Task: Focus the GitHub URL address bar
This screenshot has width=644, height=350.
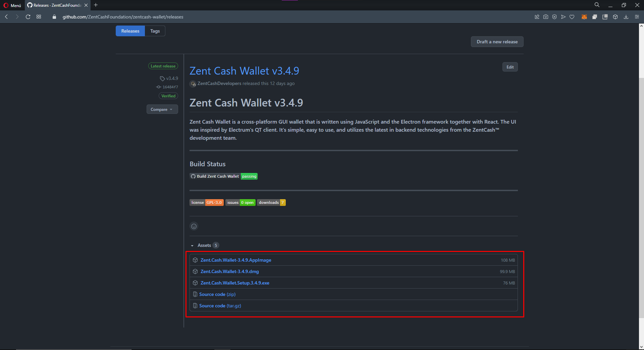Action: pos(123,17)
